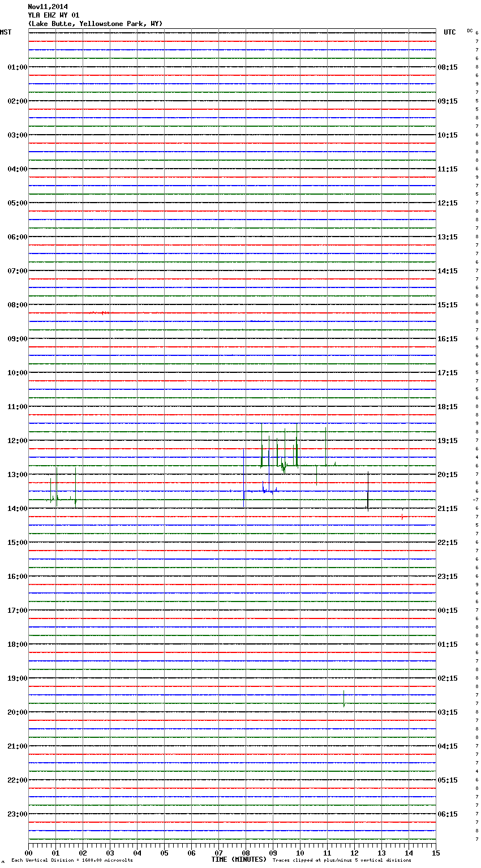Viewport: 481px width, 868px height.
Task: Click the 20:15 UTC time label
Action: coord(448,475)
